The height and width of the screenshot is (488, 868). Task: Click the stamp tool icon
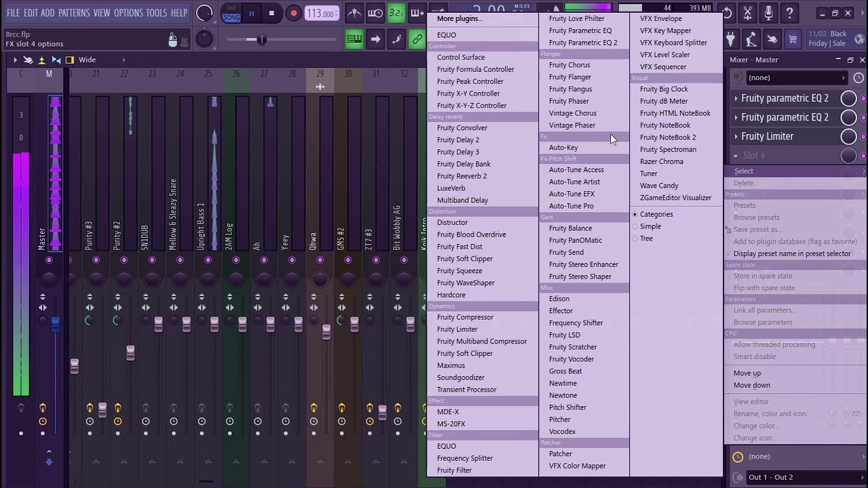click(x=751, y=39)
